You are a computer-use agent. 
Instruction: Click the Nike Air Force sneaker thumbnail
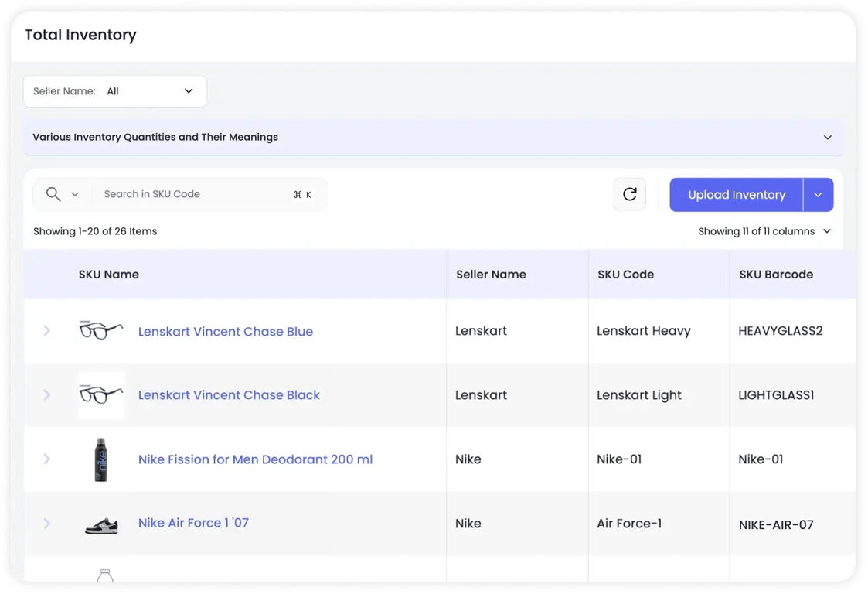101,524
